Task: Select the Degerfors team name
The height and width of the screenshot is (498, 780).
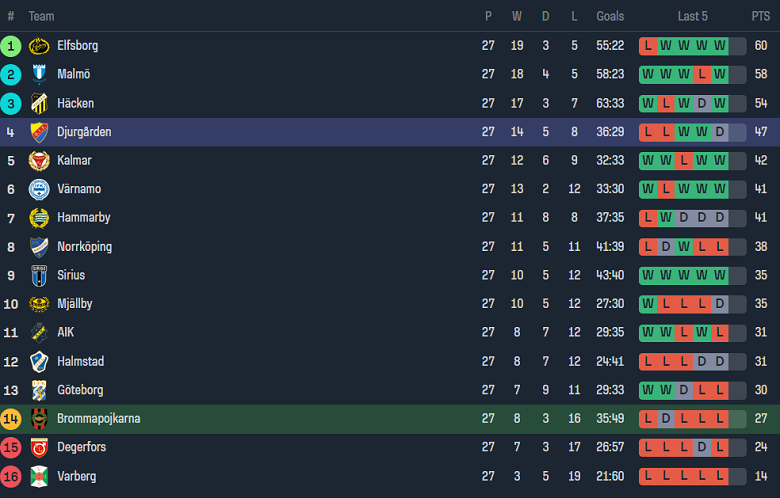Action: tap(81, 447)
